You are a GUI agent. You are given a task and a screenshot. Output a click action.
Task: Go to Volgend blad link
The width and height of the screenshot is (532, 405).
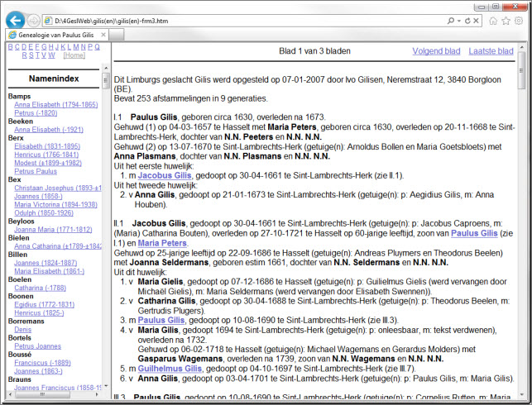436,51
